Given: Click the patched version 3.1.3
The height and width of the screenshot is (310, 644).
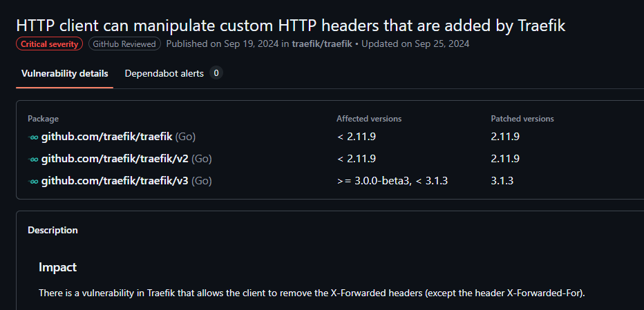Looking at the screenshot, I should point(502,181).
